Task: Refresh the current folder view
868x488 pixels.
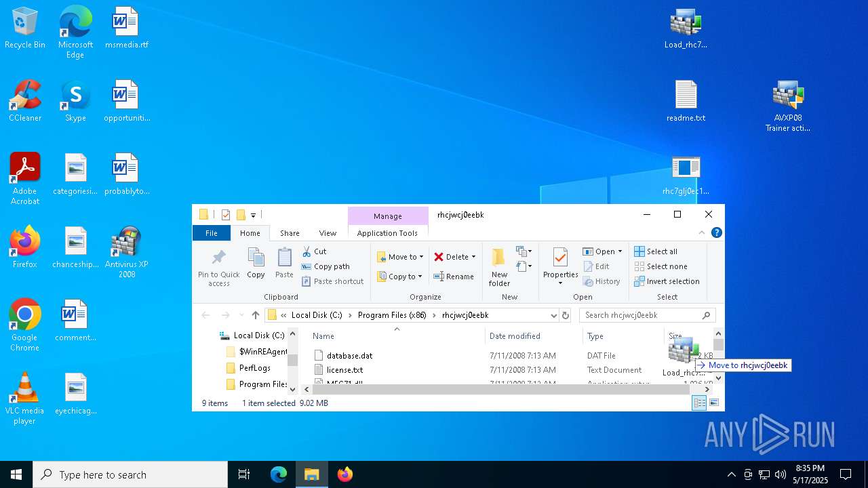Action: (566, 315)
